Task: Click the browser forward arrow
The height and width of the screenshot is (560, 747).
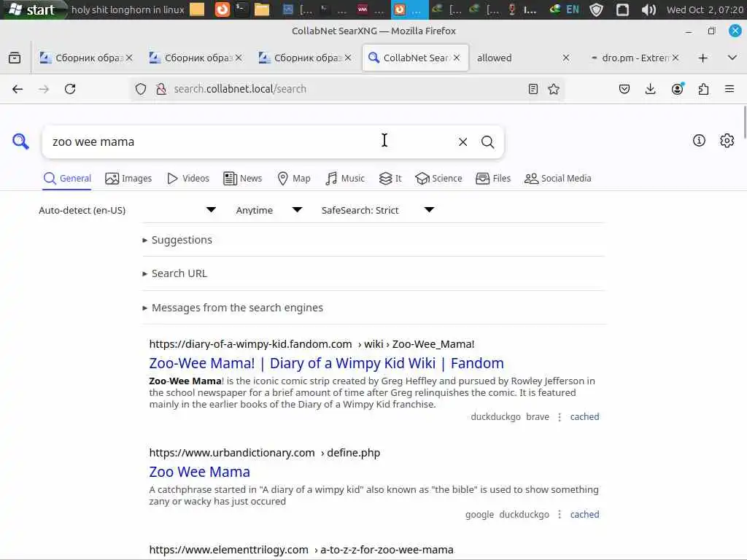Action: coord(44,89)
